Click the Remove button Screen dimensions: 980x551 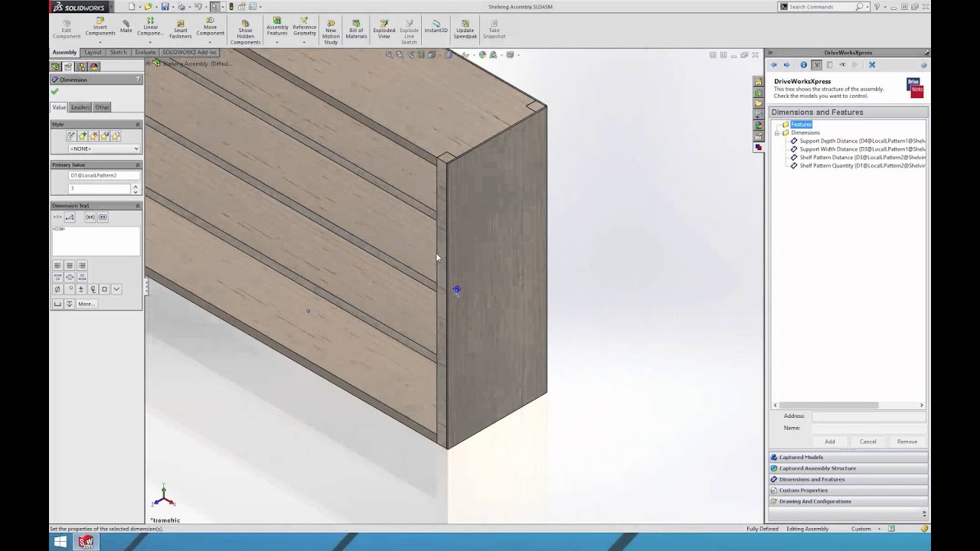click(x=907, y=442)
